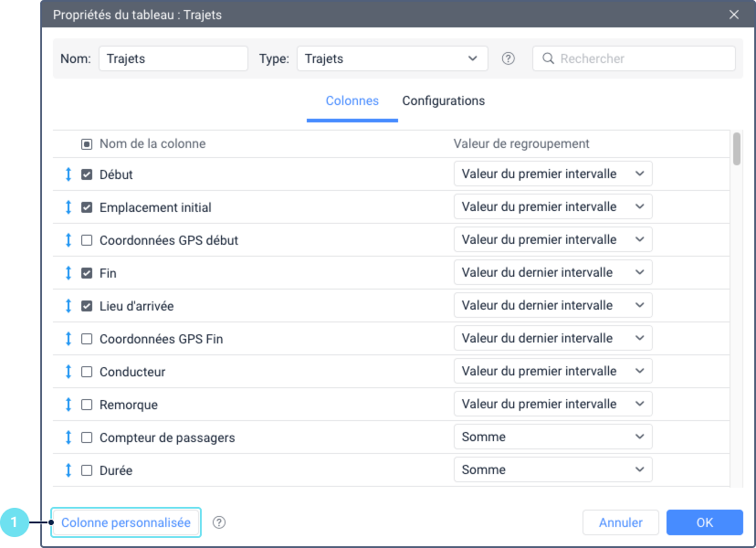Click the reorder arrow icon for Fin row
Screen dimensions: 756x548
coord(68,273)
